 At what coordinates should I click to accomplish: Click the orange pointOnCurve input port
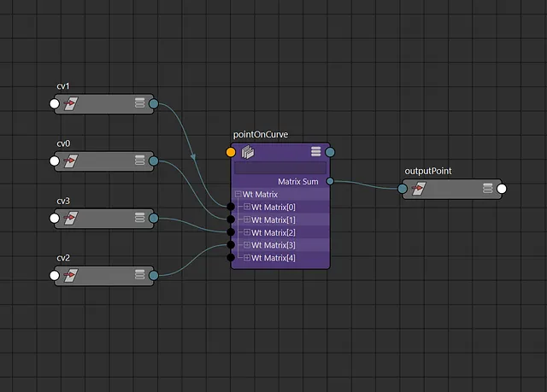pyautogui.click(x=231, y=152)
